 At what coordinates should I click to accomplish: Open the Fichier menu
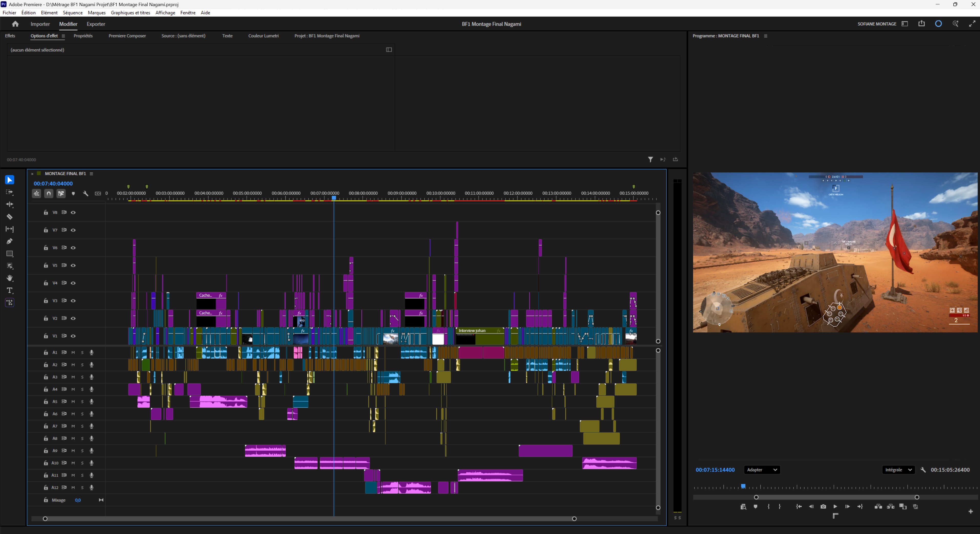pyautogui.click(x=9, y=13)
